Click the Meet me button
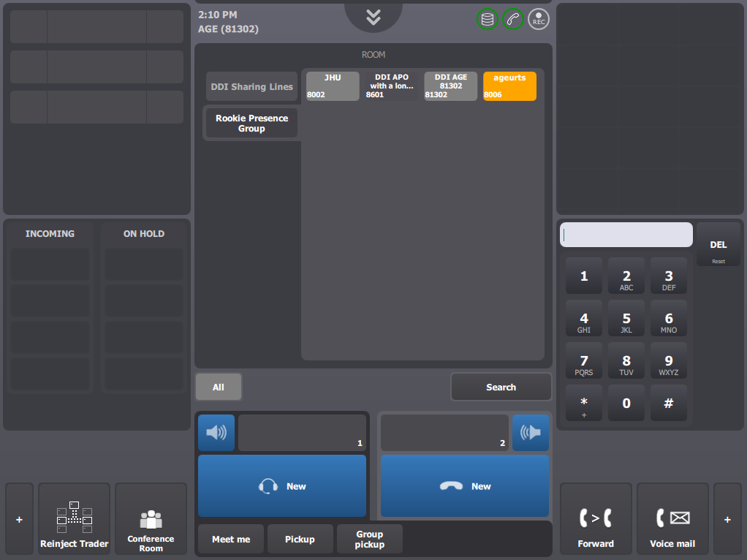The image size is (747, 560). 231,539
